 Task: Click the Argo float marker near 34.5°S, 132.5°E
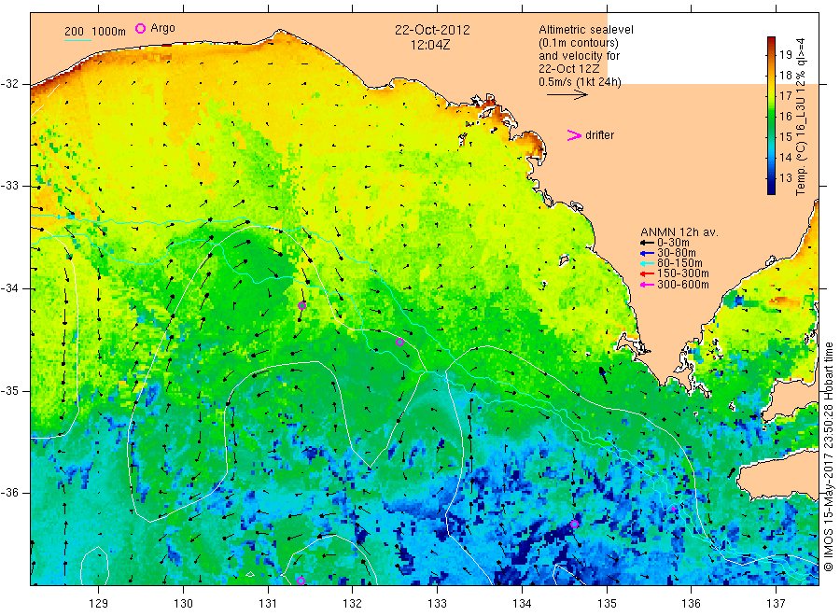click(x=399, y=343)
